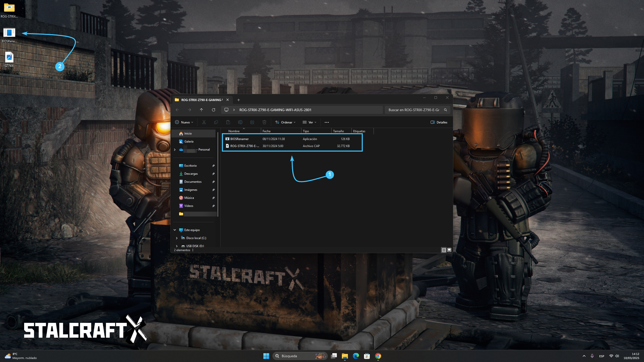
Task: Select the BIOSRenamer application file row
Action: 292,139
